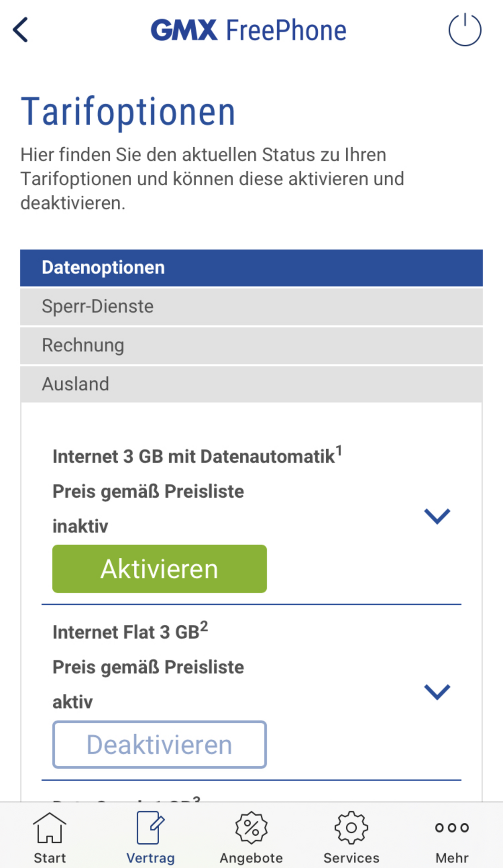Click the inaktiv status label

(x=80, y=526)
